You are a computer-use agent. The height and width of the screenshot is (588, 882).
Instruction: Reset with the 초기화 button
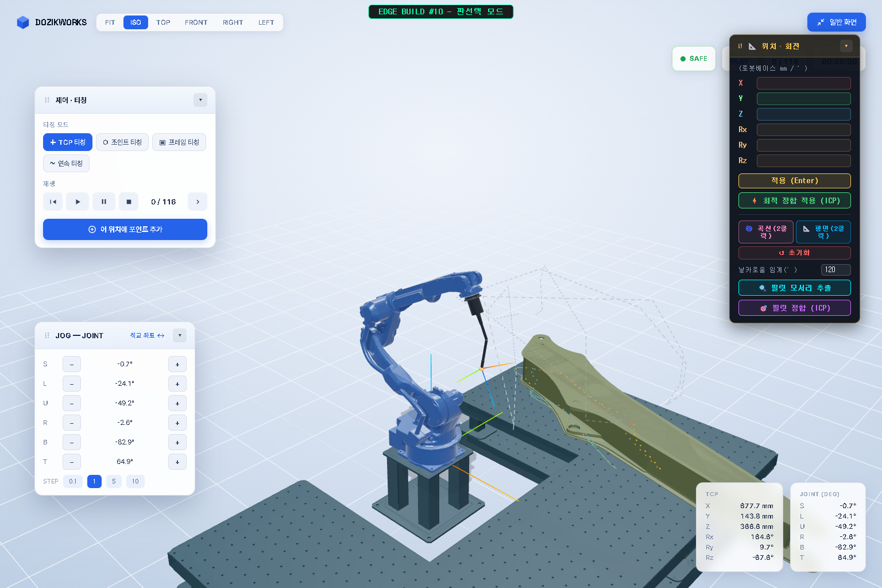[x=795, y=253]
